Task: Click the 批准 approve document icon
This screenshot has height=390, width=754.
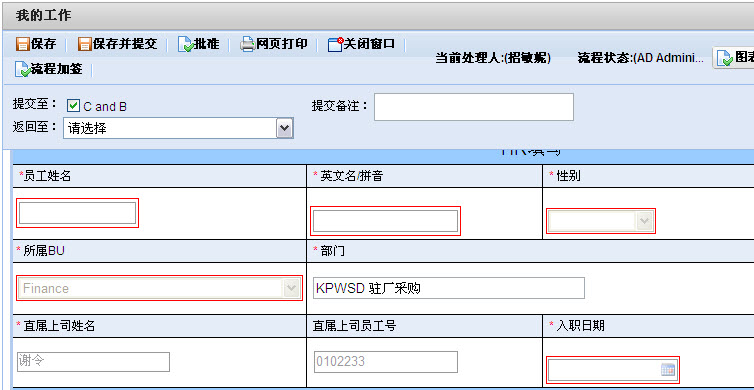Action: click(186, 45)
